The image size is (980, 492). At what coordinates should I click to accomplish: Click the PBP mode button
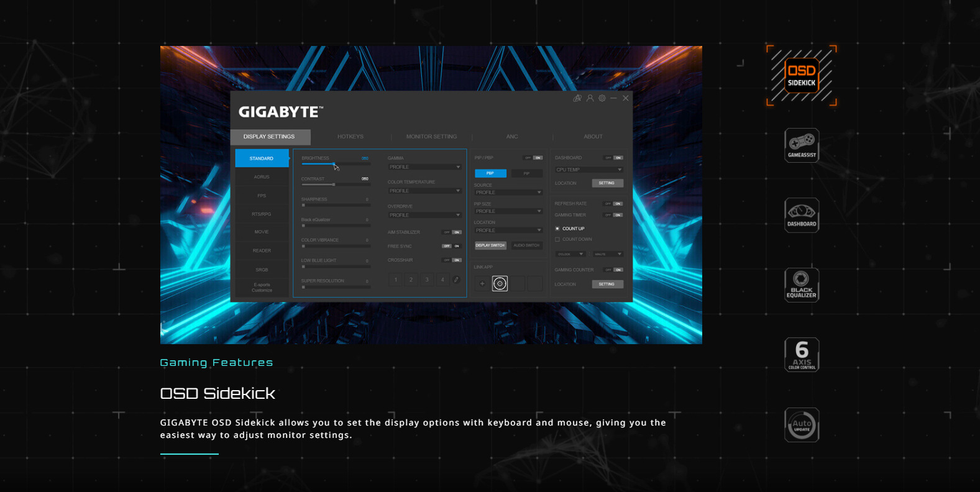click(491, 173)
